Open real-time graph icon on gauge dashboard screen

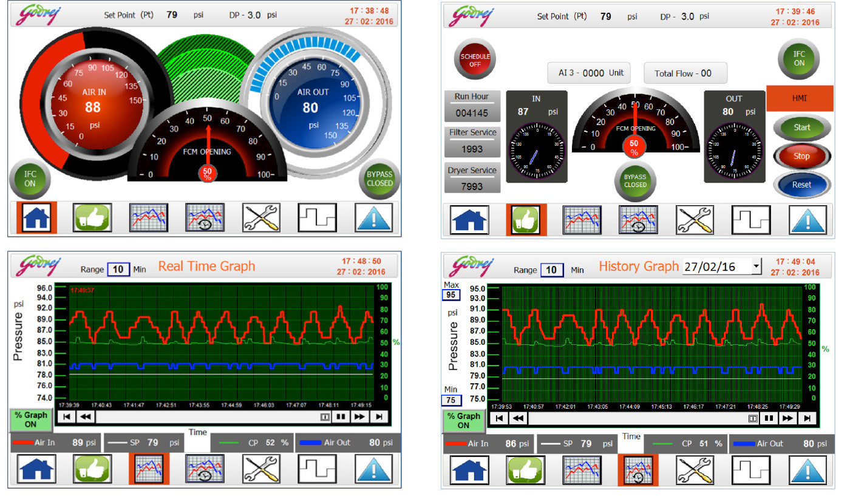point(149,217)
